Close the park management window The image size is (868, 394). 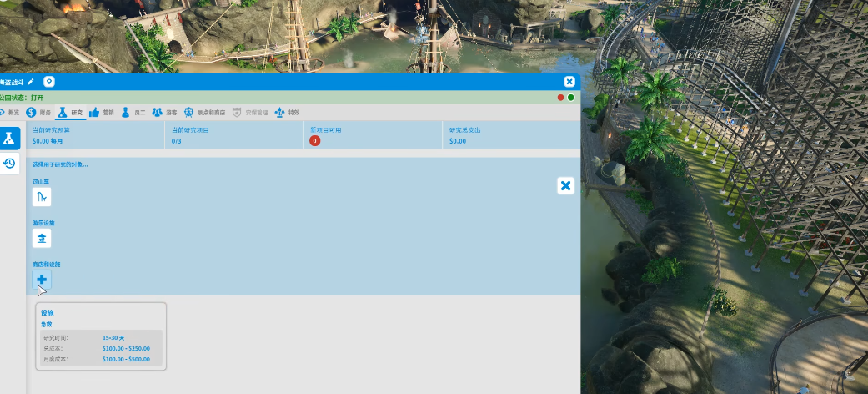pos(569,82)
